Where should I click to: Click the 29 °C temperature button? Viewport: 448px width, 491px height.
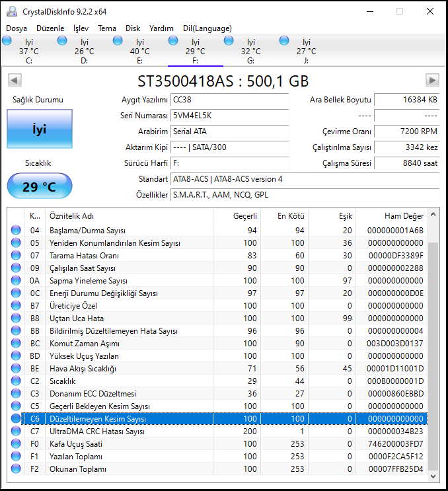click(40, 187)
